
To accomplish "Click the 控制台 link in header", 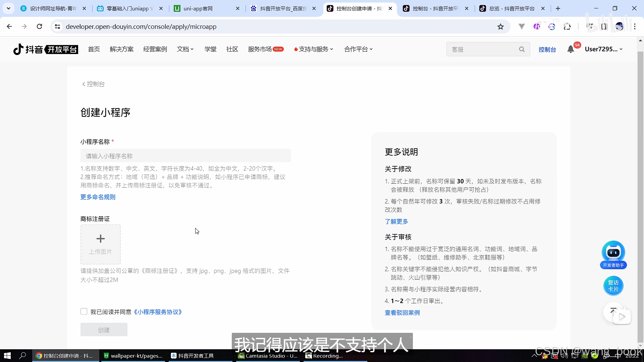I will tap(547, 50).
